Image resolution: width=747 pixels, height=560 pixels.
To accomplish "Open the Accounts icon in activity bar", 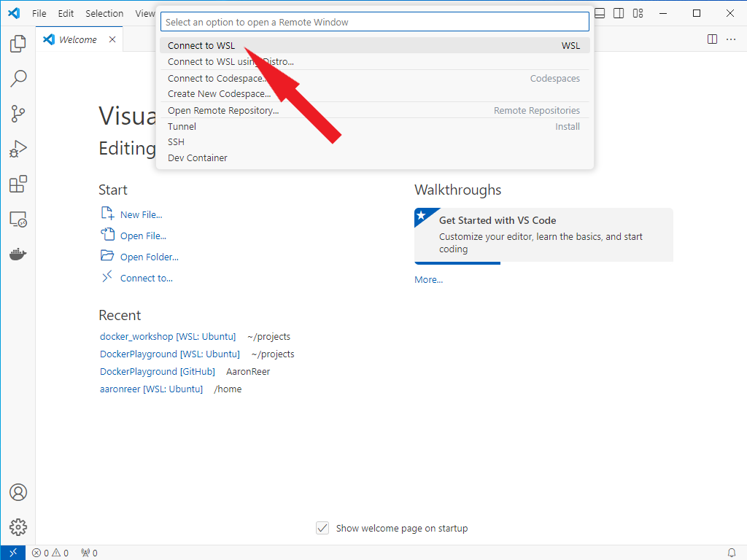I will (x=17, y=492).
